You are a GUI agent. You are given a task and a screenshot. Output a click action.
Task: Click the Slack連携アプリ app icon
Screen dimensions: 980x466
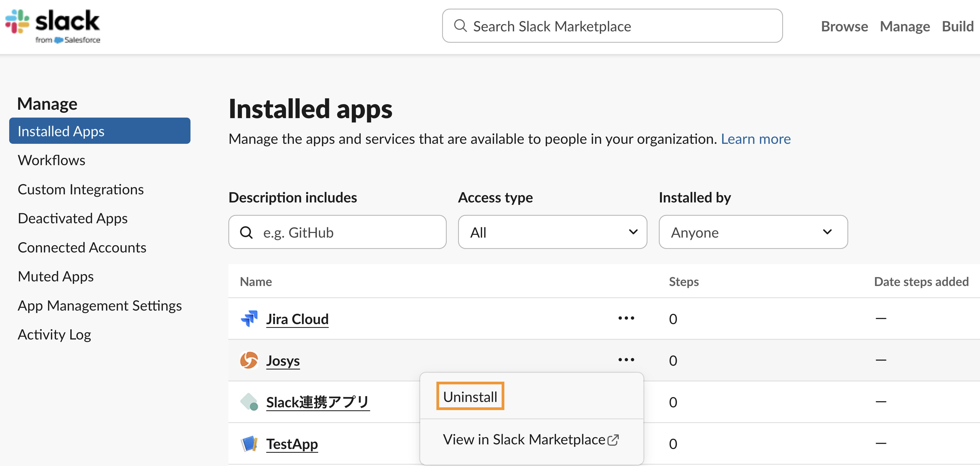pyautogui.click(x=249, y=402)
